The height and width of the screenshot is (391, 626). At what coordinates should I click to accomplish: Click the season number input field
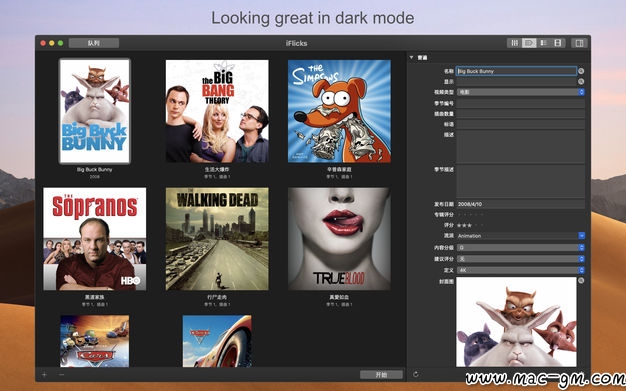[x=521, y=103]
